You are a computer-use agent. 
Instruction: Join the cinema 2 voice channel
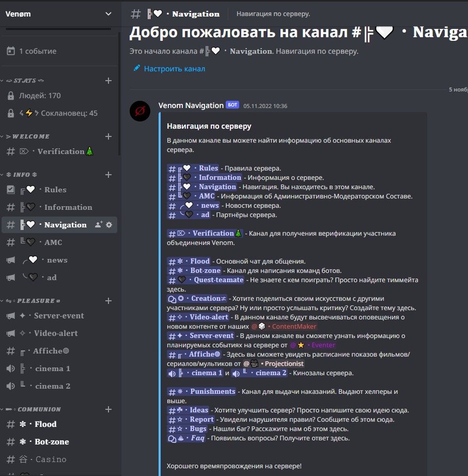[59, 386]
